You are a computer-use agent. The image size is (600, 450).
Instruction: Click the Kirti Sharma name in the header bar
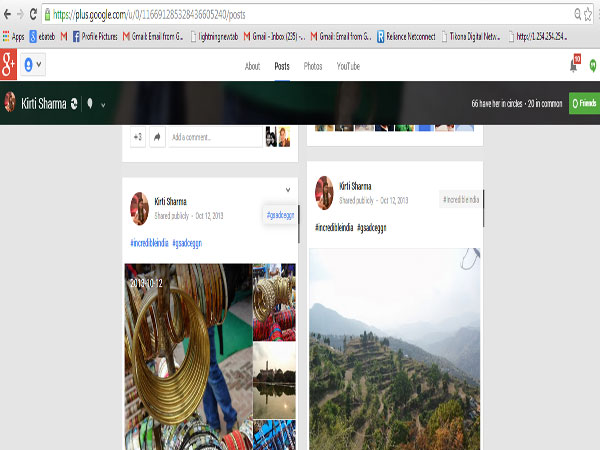click(x=44, y=103)
